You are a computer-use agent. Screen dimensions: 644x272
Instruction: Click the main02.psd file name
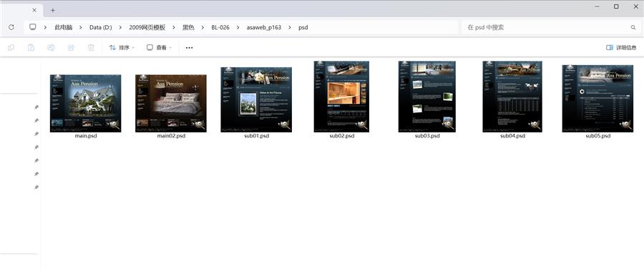coord(171,135)
